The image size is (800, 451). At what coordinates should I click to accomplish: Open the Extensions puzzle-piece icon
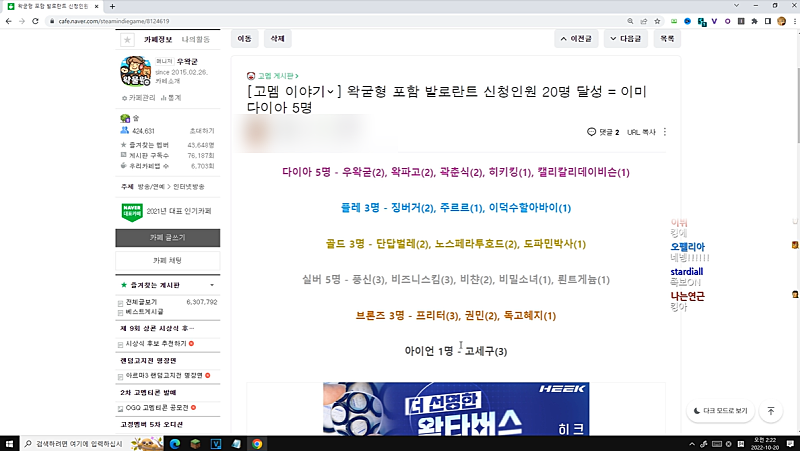click(x=755, y=21)
